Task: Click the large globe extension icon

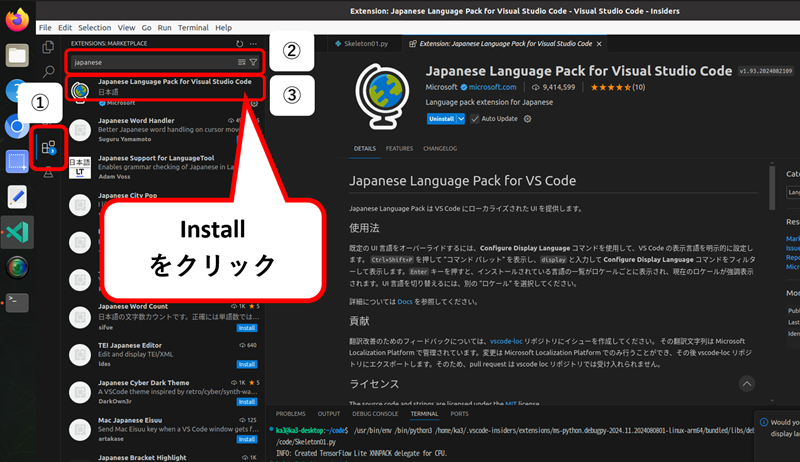Action: [x=382, y=96]
